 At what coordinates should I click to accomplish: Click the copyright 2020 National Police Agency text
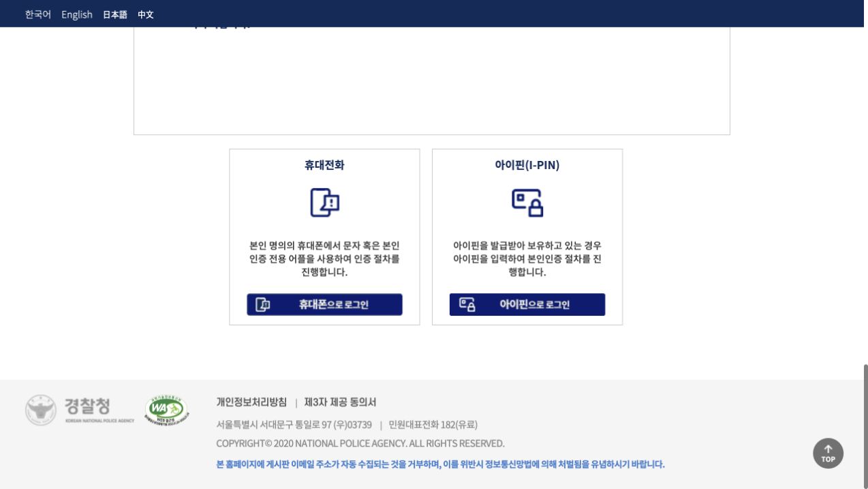pyautogui.click(x=360, y=443)
